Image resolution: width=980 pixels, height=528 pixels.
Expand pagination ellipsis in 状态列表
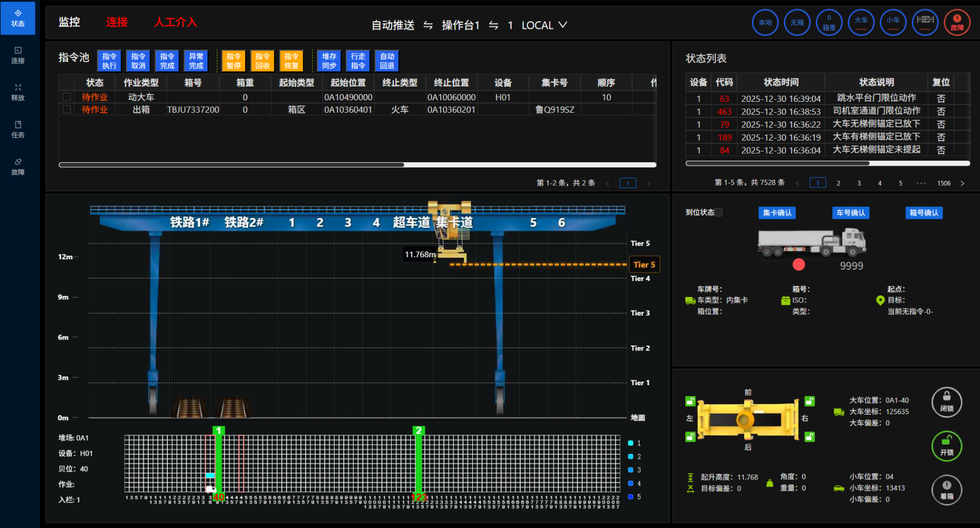(x=921, y=183)
